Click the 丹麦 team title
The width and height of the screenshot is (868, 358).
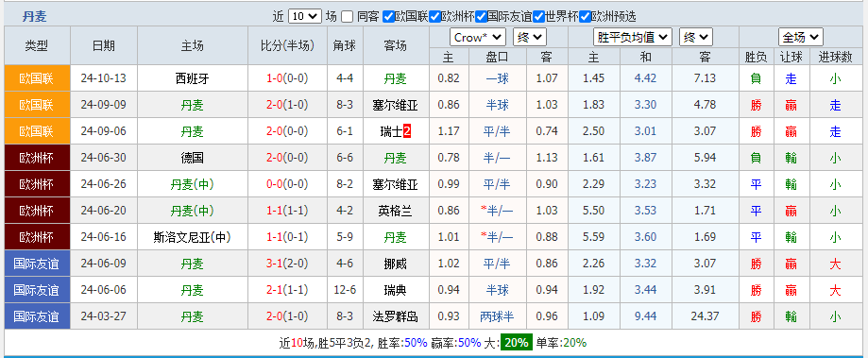tap(34, 17)
